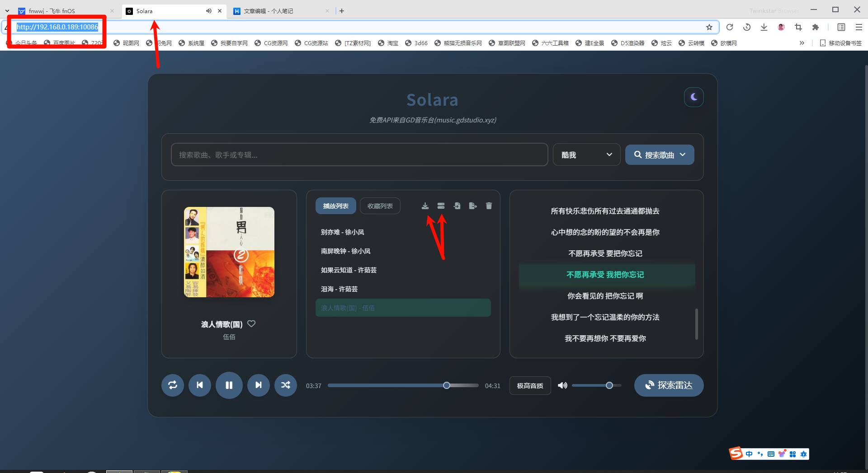
Task: Seek on the song progress slider
Action: (403, 385)
